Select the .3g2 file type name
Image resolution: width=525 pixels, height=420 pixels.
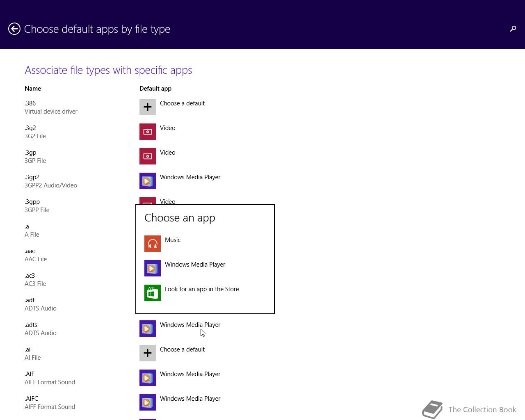click(30, 128)
